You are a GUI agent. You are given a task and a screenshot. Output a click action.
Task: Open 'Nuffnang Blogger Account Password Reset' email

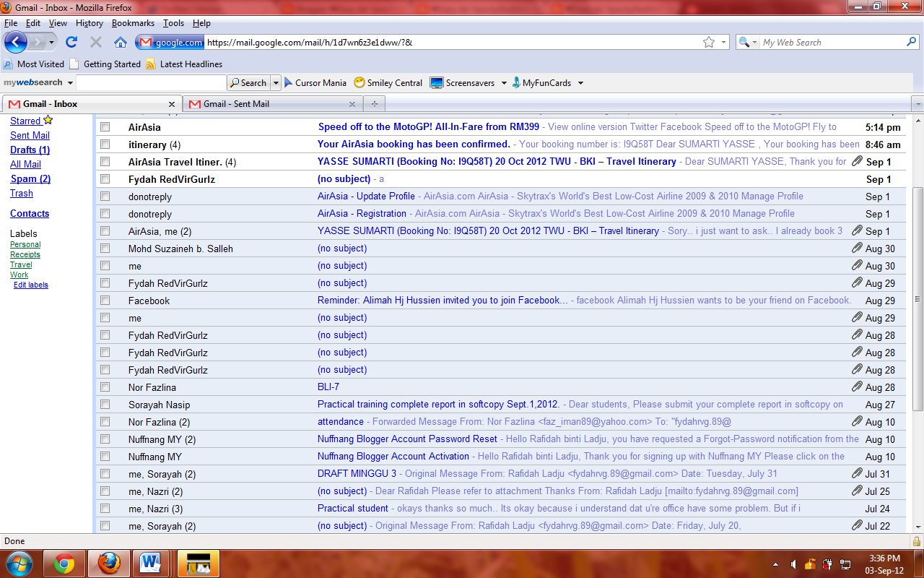[x=407, y=439]
